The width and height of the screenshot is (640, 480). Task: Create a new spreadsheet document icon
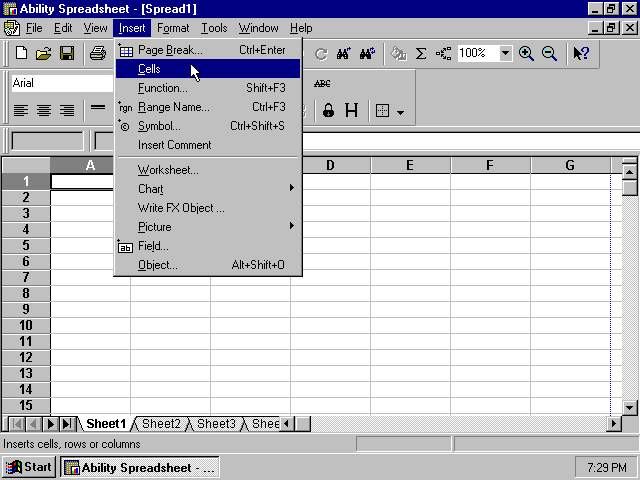click(x=21, y=53)
